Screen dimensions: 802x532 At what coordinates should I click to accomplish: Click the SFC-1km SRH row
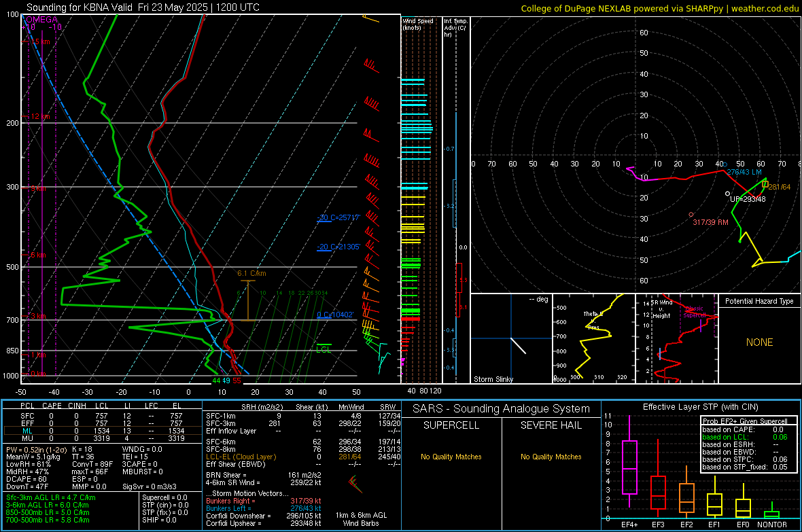pos(303,416)
